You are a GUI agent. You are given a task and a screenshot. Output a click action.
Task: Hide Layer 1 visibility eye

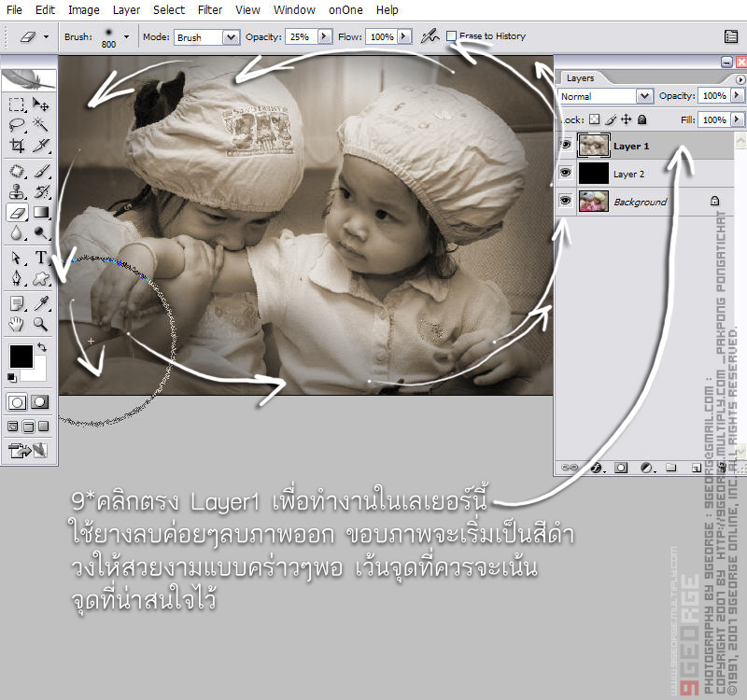566,145
